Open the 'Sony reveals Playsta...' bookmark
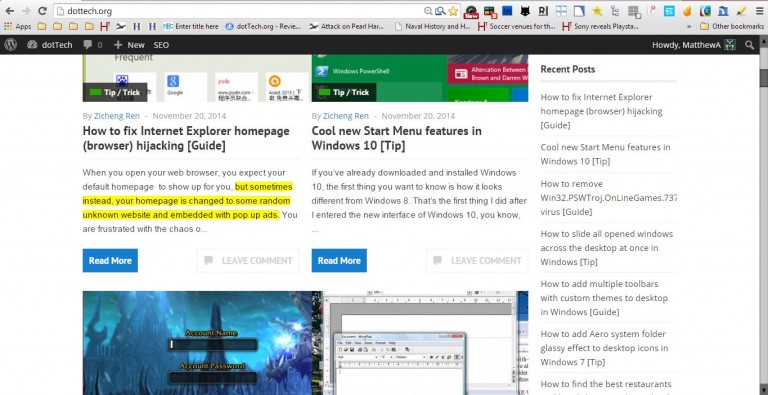Viewport: 768px width, 395px height. 601,26
